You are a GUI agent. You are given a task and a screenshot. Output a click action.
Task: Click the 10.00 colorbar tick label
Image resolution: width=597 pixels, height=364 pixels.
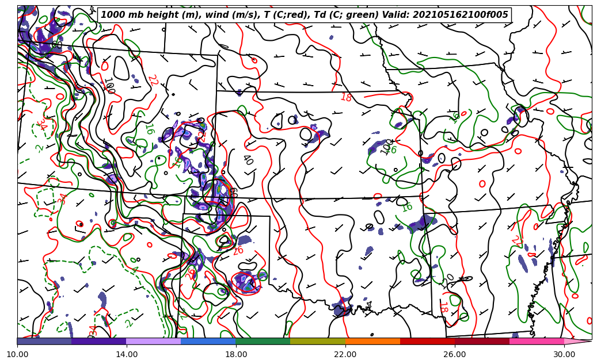click(17, 355)
